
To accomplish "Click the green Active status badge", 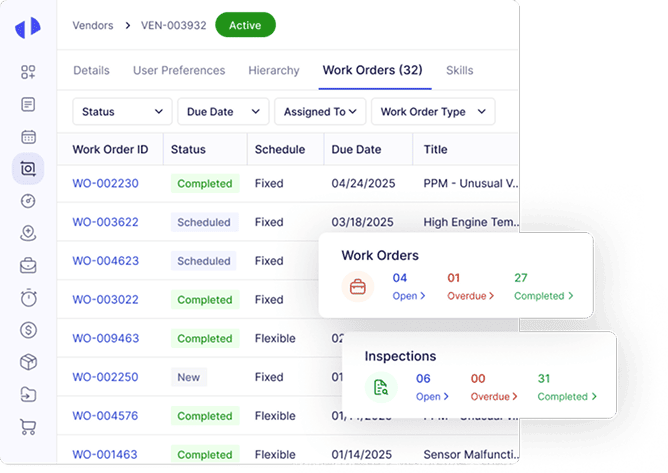I will [x=245, y=25].
